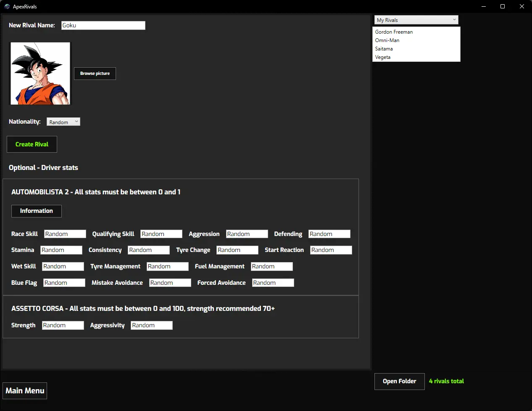Click the Aggressivity input field

[152, 325]
